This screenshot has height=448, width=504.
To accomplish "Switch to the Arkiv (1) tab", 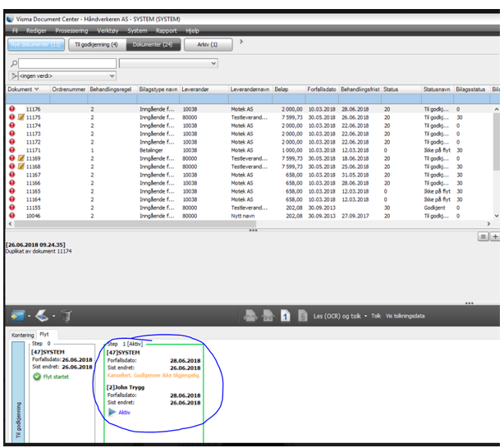I will [208, 44].
